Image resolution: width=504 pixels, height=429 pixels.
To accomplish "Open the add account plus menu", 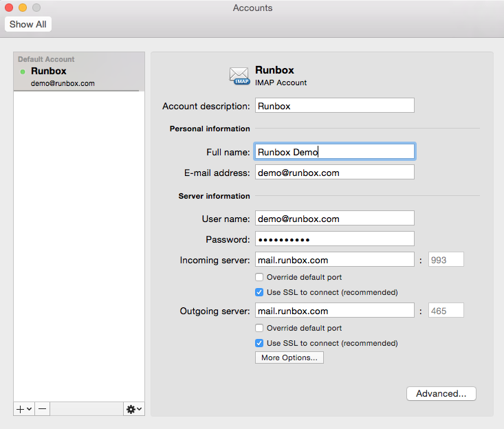I will click(x=23, y=408).
